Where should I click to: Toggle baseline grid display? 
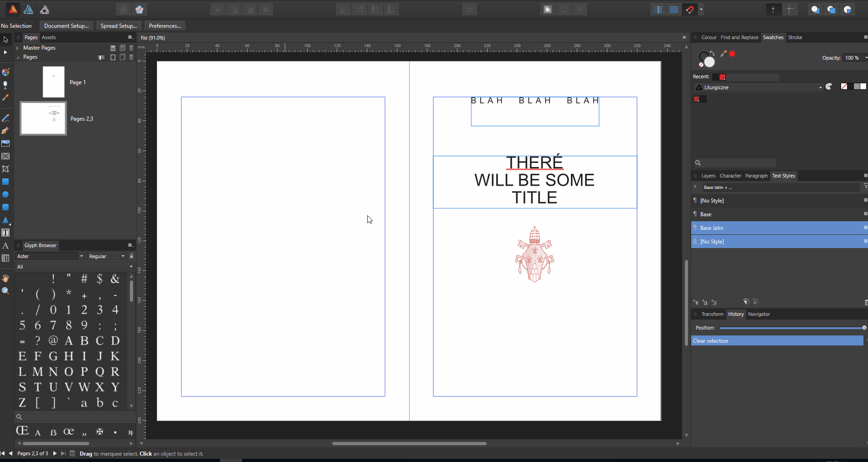674,10
